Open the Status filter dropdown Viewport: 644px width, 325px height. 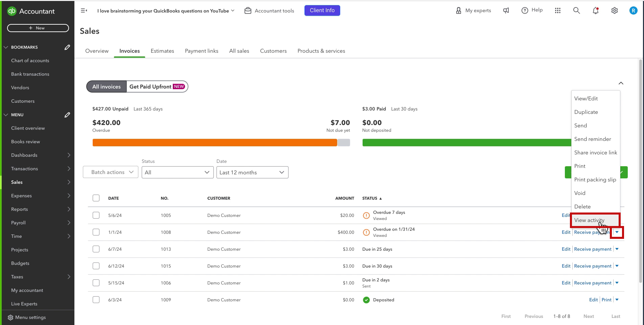[178, 172]
